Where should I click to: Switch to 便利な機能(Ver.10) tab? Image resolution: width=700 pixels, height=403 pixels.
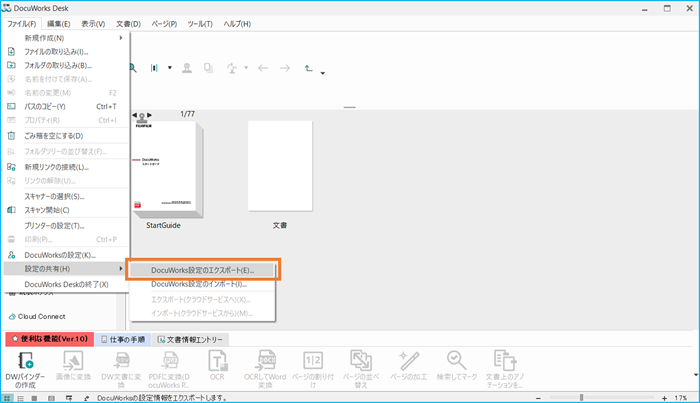coord(50,339)
